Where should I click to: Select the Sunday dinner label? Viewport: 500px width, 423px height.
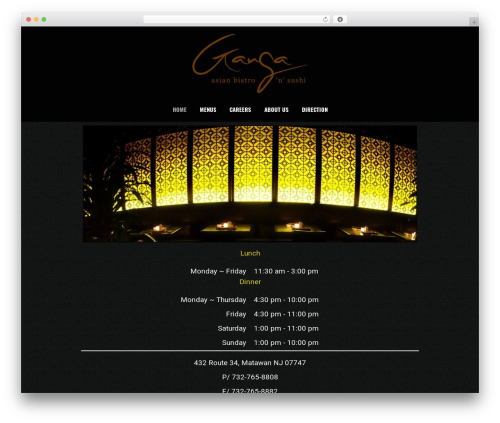click(234, 343)
